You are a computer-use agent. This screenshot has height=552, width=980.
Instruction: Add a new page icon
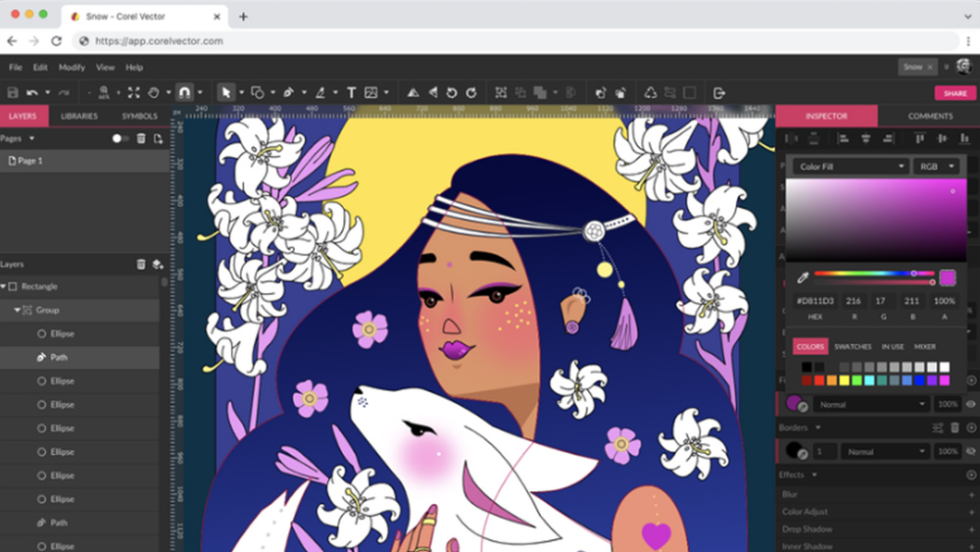(158, 138)
